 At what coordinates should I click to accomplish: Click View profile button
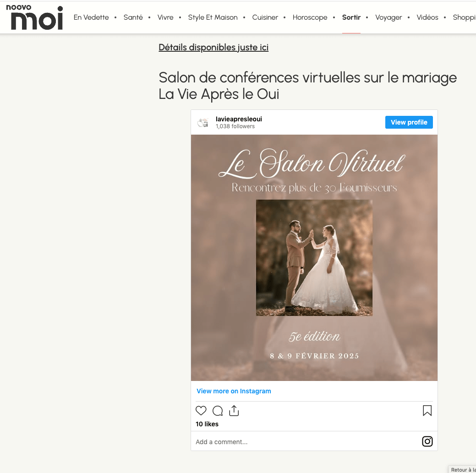point(409,122)
